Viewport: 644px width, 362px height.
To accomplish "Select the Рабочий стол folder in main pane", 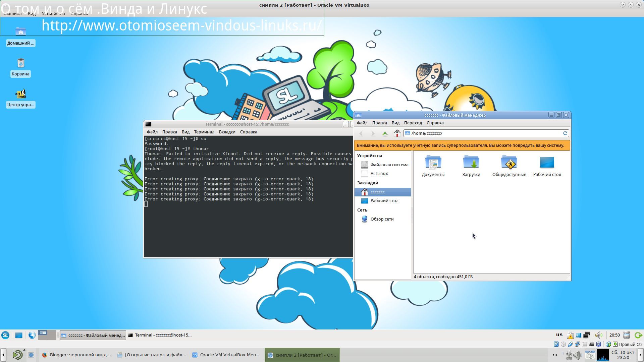I will (547, 166).
